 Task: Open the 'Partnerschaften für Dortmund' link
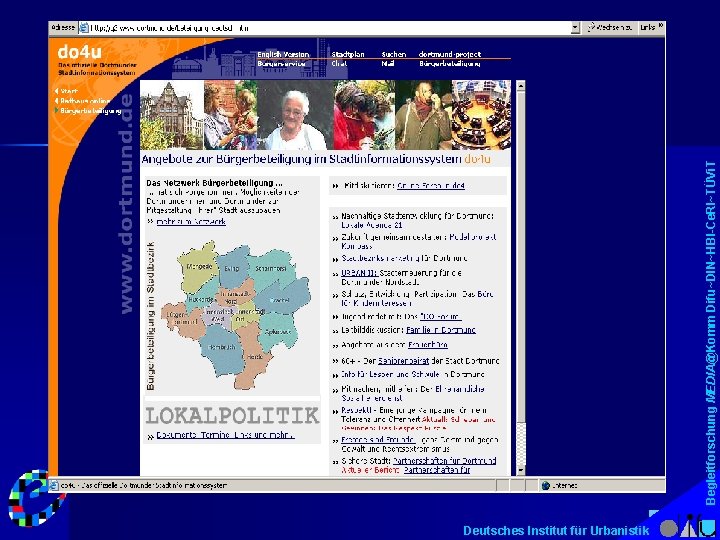point(444,460)
